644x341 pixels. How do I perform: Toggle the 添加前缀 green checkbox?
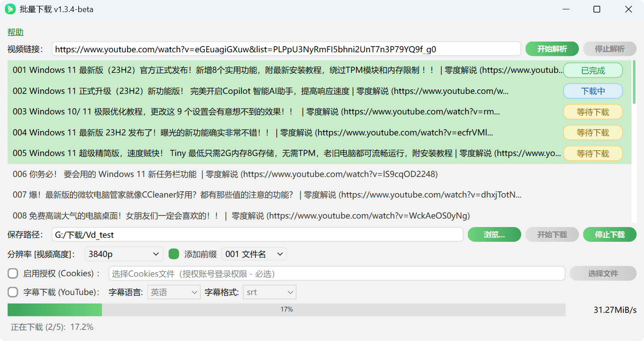tap(174, 254)
